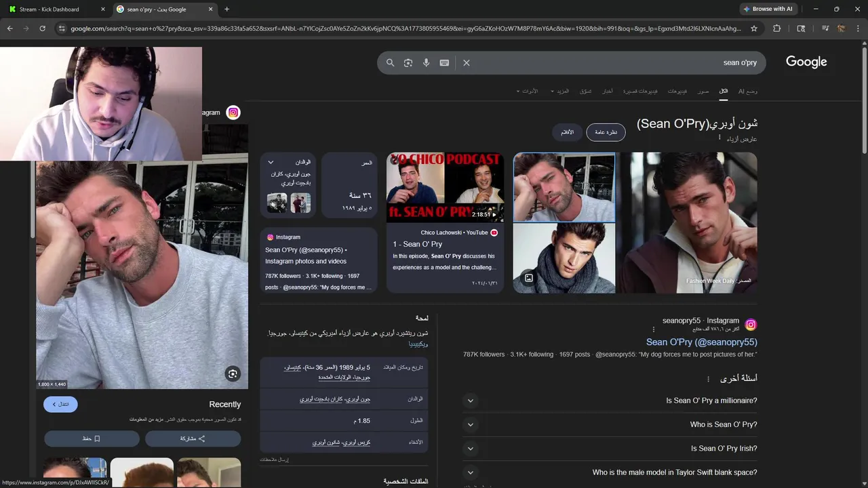Viewport: 868px width, 488px height.
Task: Open the media control icon in browser toolbar
Action: point(825,28)
